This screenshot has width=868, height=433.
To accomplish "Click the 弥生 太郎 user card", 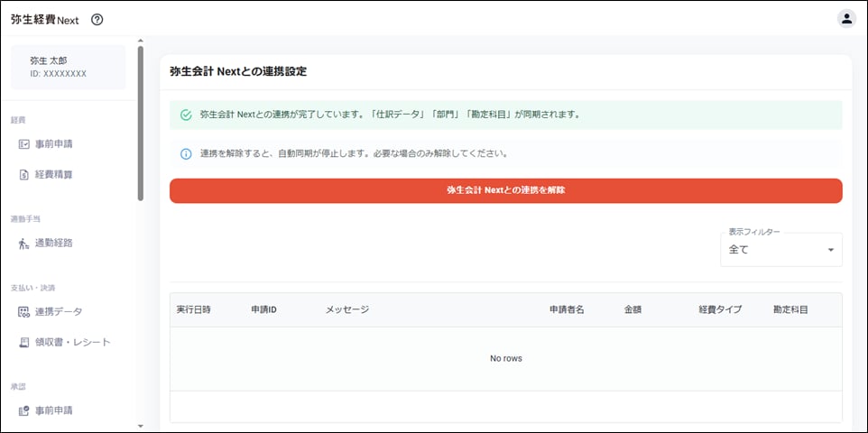I will (69, 67).
